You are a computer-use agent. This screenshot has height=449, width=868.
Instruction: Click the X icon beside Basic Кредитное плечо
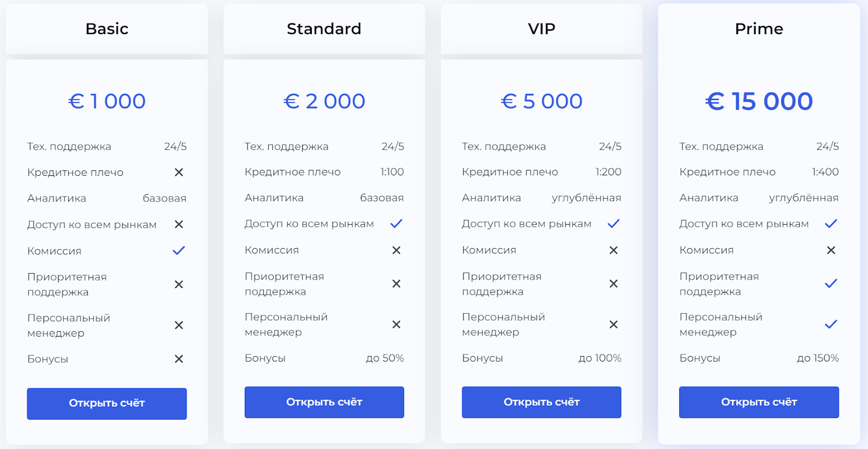pos(178,172)
